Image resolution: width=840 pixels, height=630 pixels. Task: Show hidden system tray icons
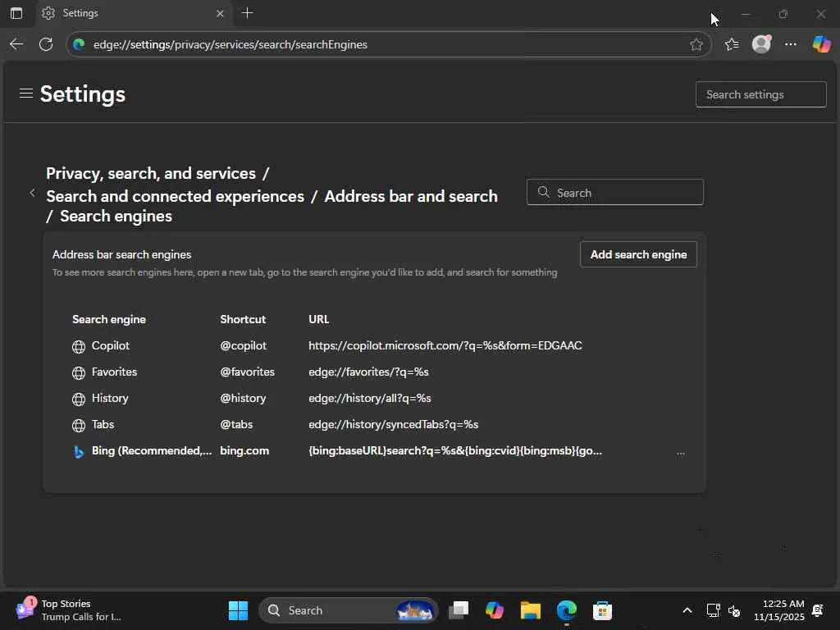coord(687,610)
